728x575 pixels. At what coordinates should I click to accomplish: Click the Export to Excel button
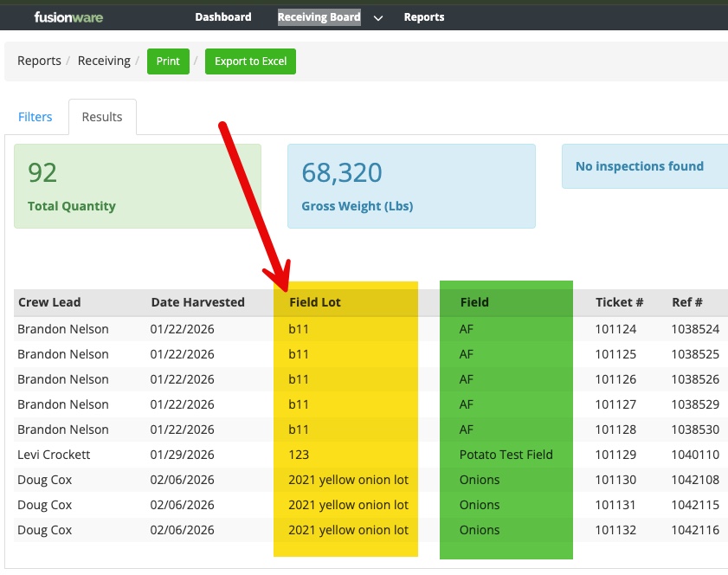click(x=250, y=61)
